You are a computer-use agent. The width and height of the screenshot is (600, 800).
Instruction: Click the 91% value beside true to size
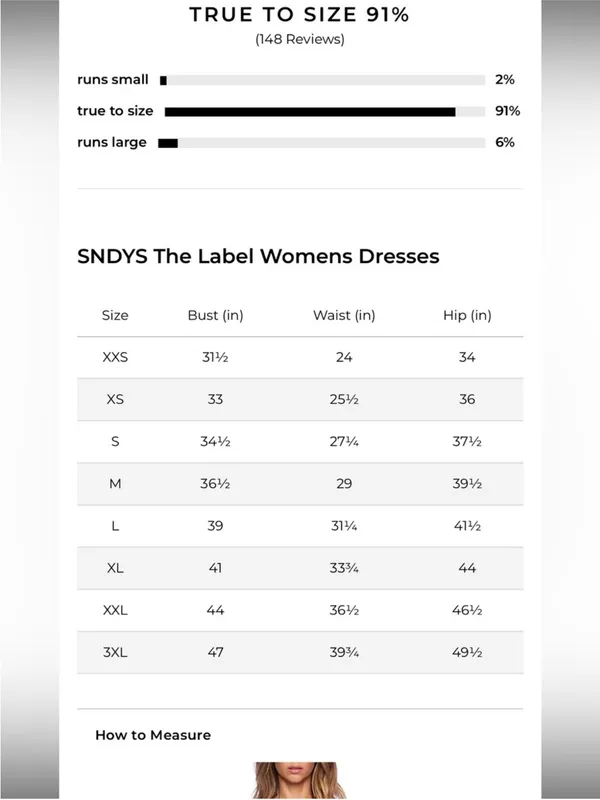[x=507, y=111]
